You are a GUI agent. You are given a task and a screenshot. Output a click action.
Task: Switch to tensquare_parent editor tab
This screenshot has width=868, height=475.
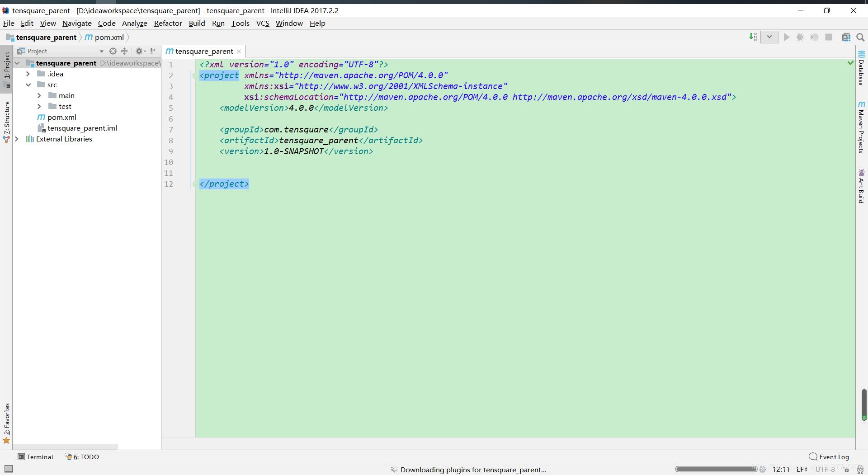click(203, 51)
